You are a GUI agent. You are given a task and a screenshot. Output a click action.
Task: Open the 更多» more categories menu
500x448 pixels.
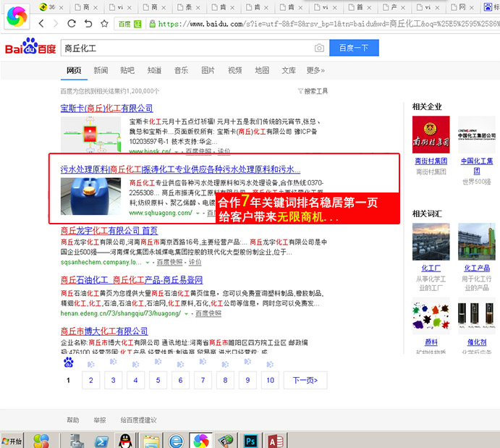(315, 70)
